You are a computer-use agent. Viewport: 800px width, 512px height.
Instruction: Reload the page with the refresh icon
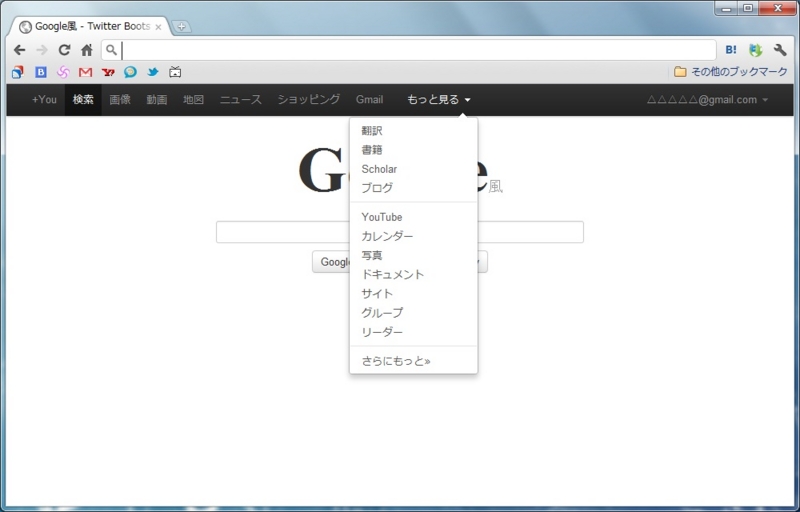[x=64, y=50]
